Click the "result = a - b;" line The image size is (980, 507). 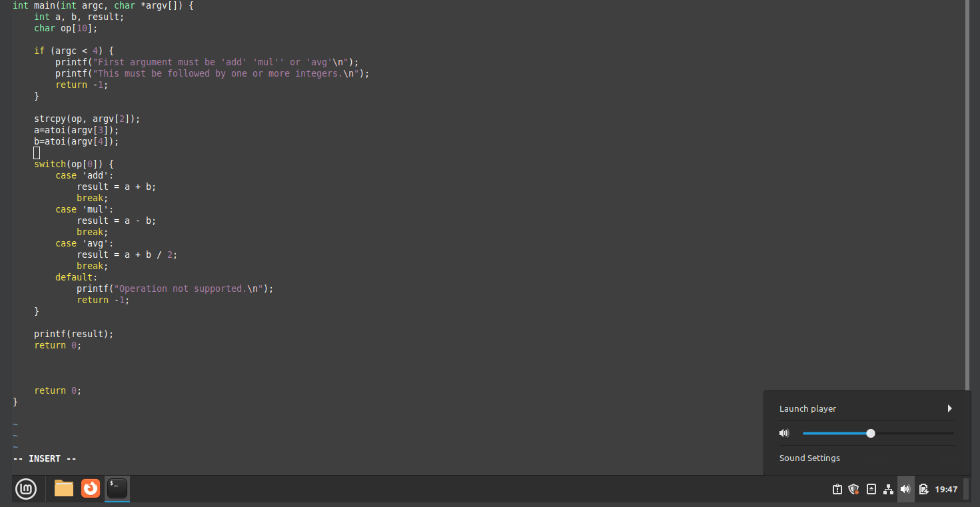(117, 221)
